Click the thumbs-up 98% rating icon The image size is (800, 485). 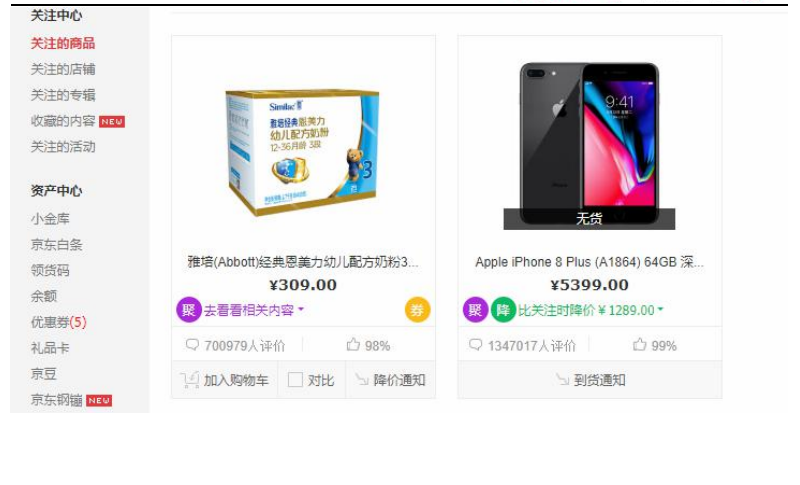[x=353, y=345]
